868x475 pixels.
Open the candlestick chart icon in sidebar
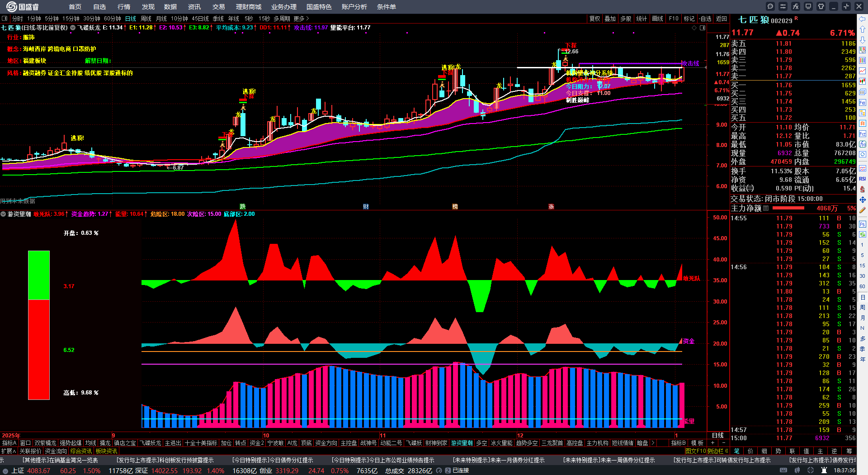tap(863, 81)
